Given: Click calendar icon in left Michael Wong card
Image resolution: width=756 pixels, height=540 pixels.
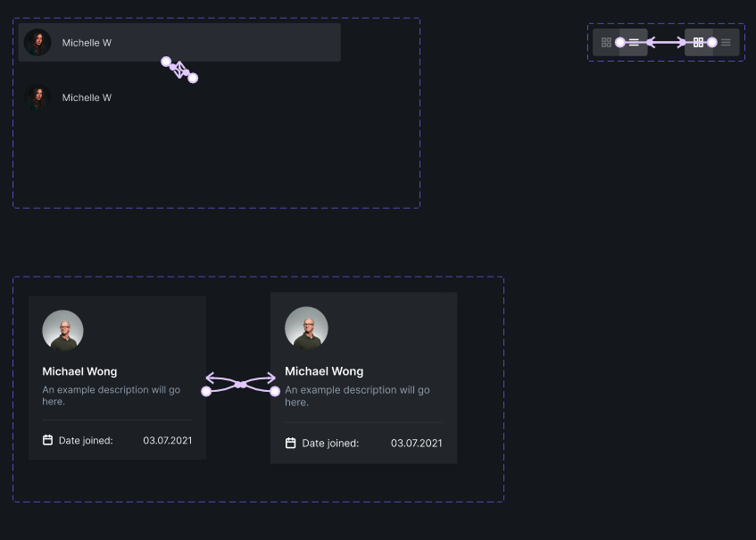Looking at the screenshot, I should tap(47, 440).
